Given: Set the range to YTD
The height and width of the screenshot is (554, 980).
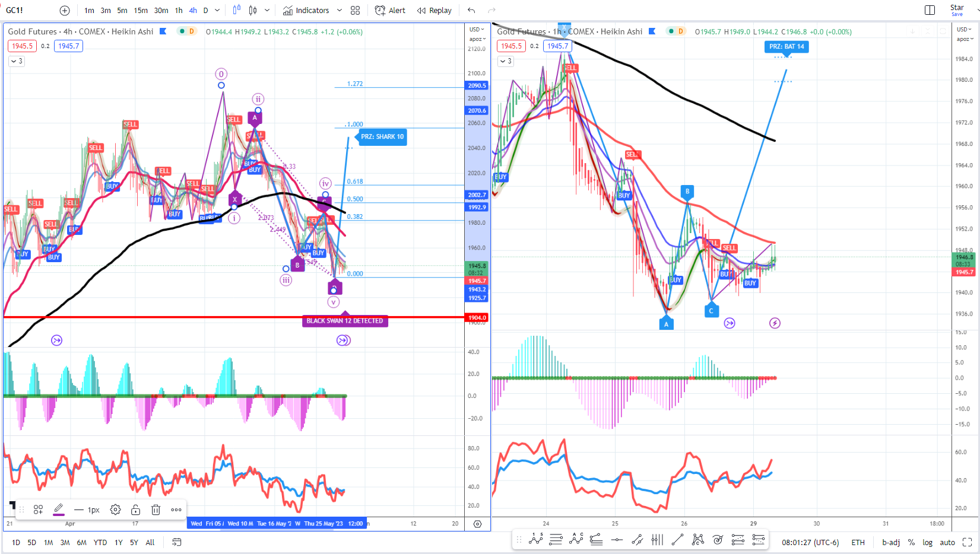Looking at the screenshot, I should coord(100,542).
